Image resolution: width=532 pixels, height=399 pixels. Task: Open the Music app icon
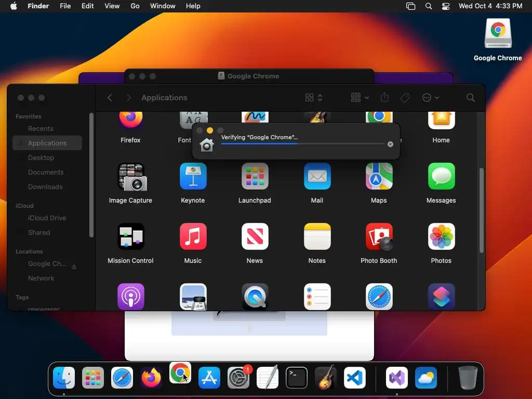point(193,236)
